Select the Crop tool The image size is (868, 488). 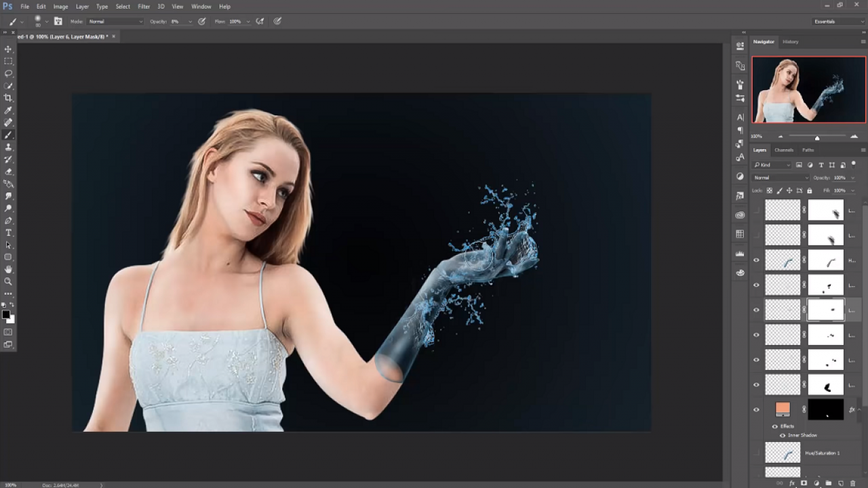point(8,97)
